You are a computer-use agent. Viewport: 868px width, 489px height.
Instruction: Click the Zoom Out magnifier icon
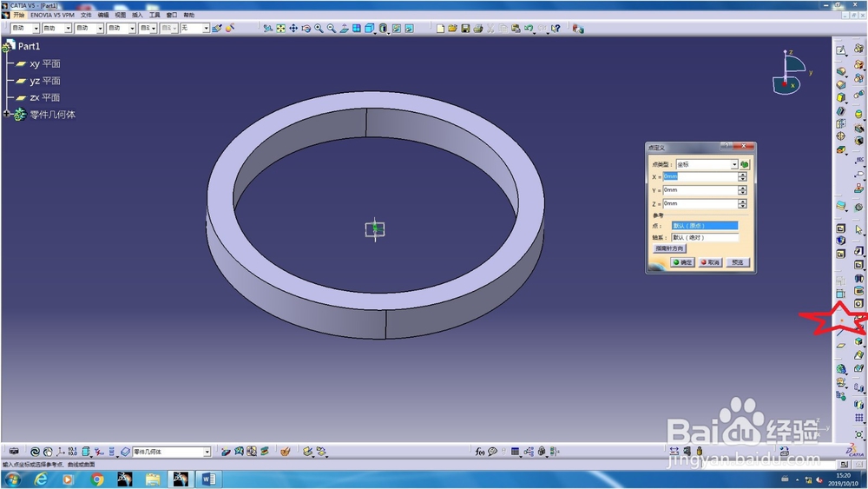331,29
